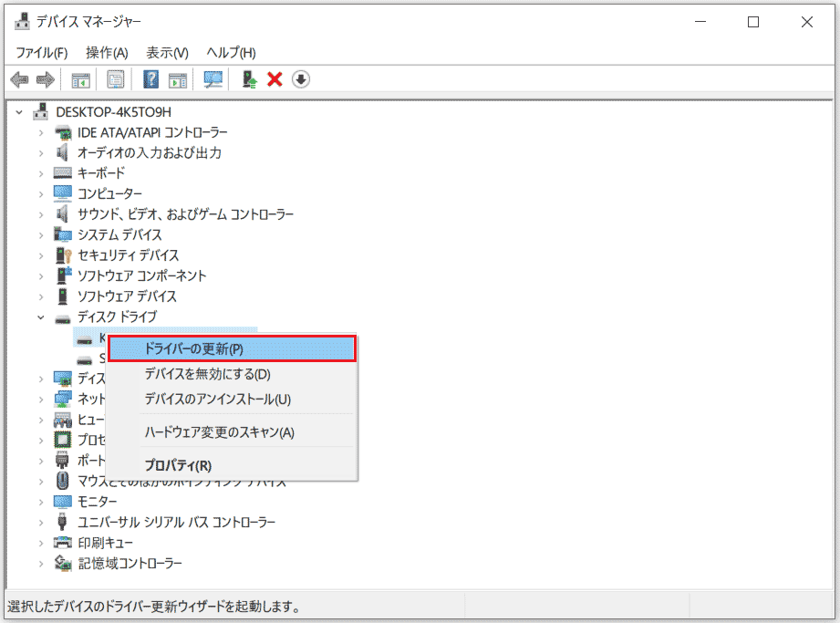Click the システム デバイス icon

(63, 234)
